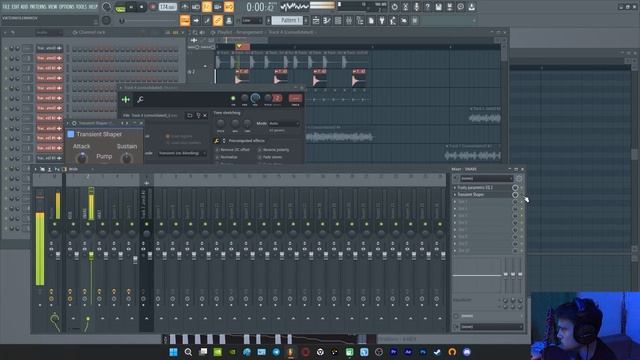Toggle Fruity parametric EQ 2 enable circle
Screen dimensions: 640x360
pos(515,188)
